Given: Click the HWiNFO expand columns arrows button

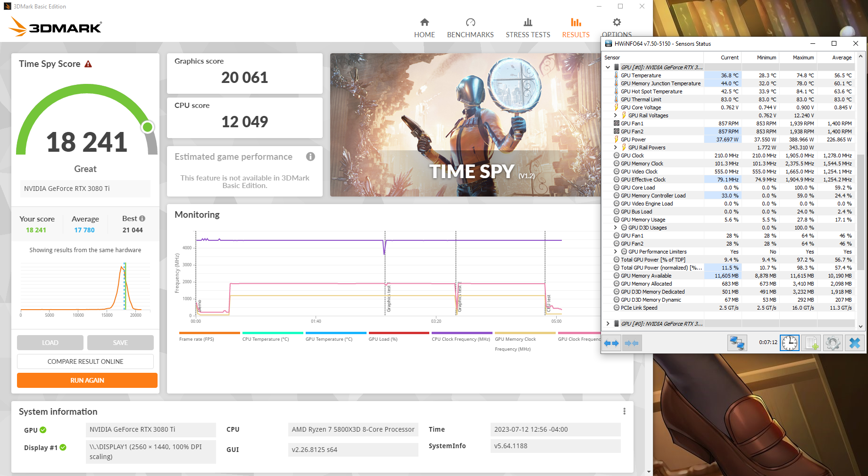Looking at the screenshot, I should point(611,343).
